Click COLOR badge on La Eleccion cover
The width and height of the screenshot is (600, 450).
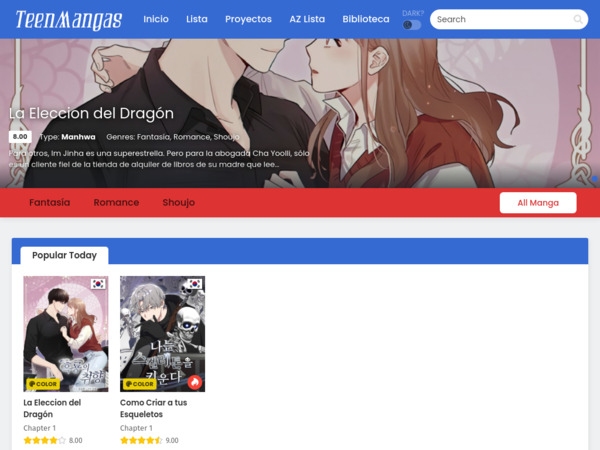click(x=43, y=384)
